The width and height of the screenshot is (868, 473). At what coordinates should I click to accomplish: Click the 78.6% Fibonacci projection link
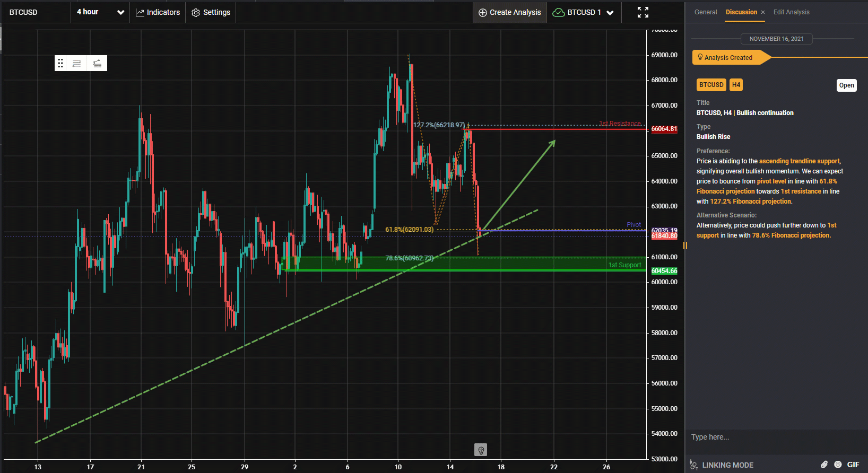point(791,235)
